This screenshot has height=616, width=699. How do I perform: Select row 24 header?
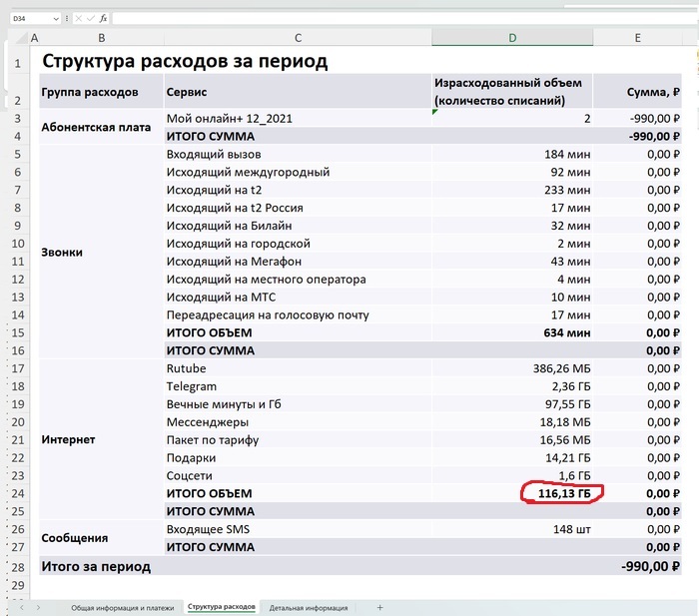[17, 493]
